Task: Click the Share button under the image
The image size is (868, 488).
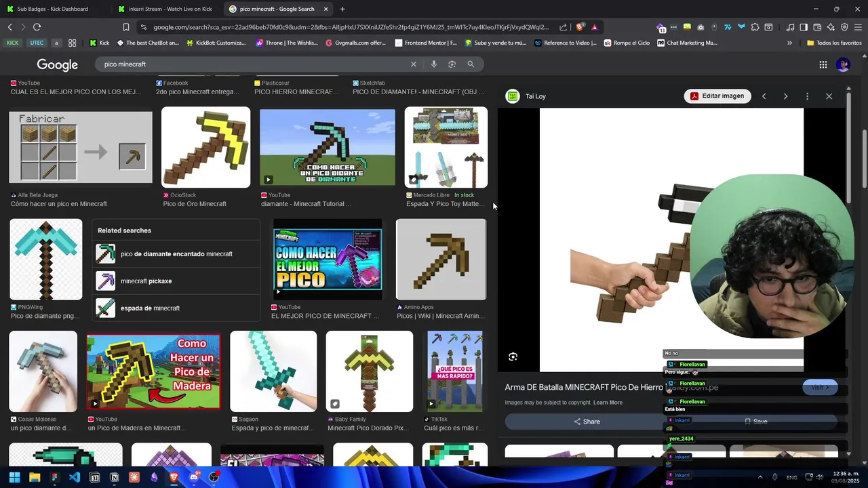Action: pos(587,422)
